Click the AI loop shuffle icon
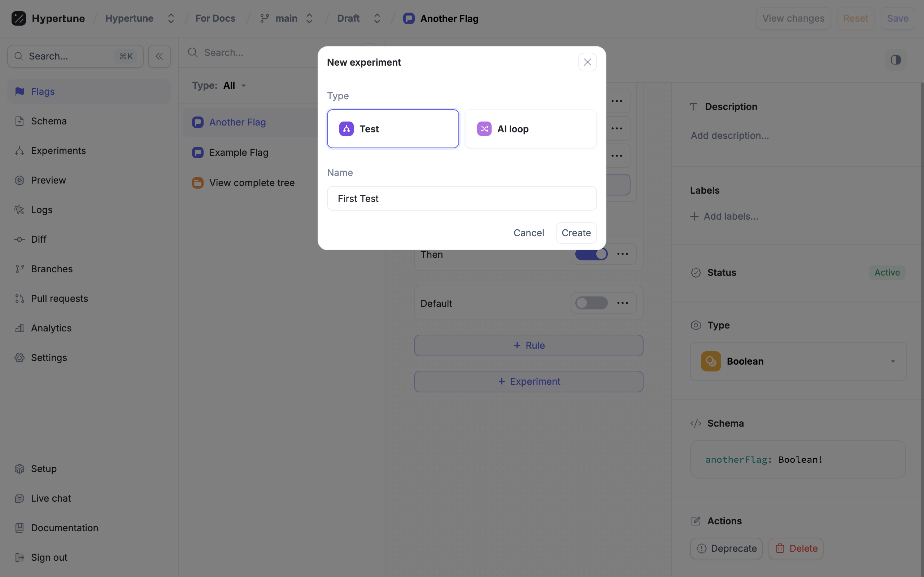Viewport: 924px width, 577px height. pyautogui.click(x=484, y=129)
